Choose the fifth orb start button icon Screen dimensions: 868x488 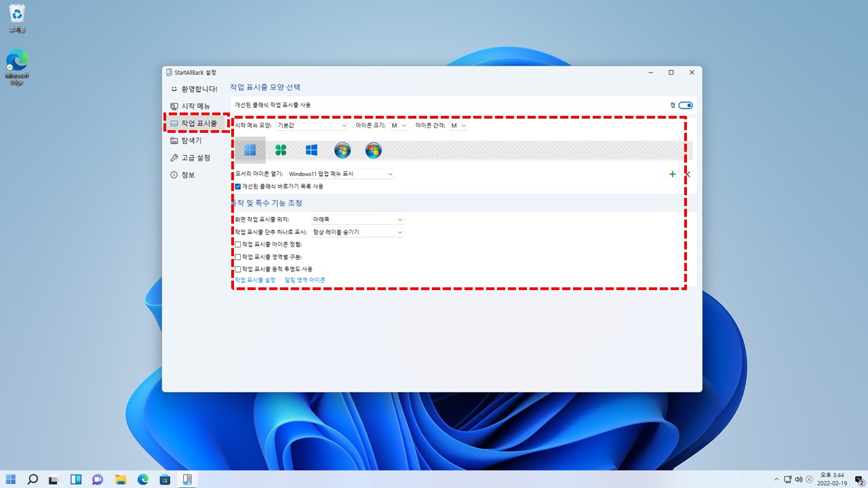pyautogui.click(x=374, y=150)
